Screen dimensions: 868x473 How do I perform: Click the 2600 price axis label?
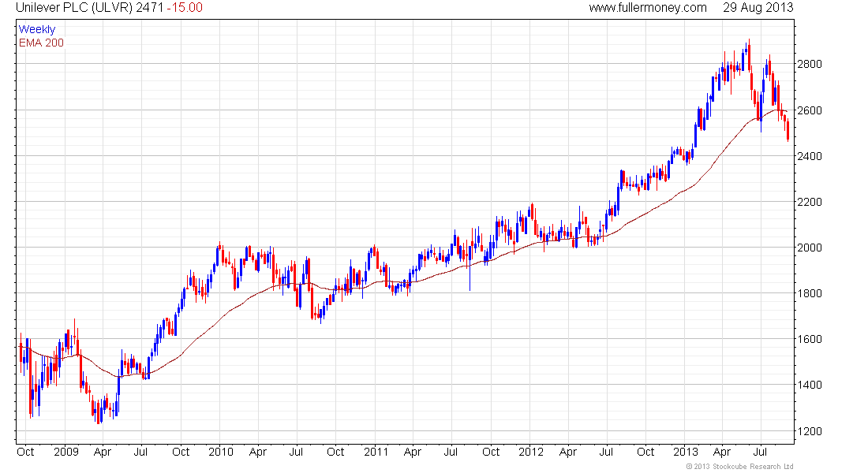click(810, 110)
